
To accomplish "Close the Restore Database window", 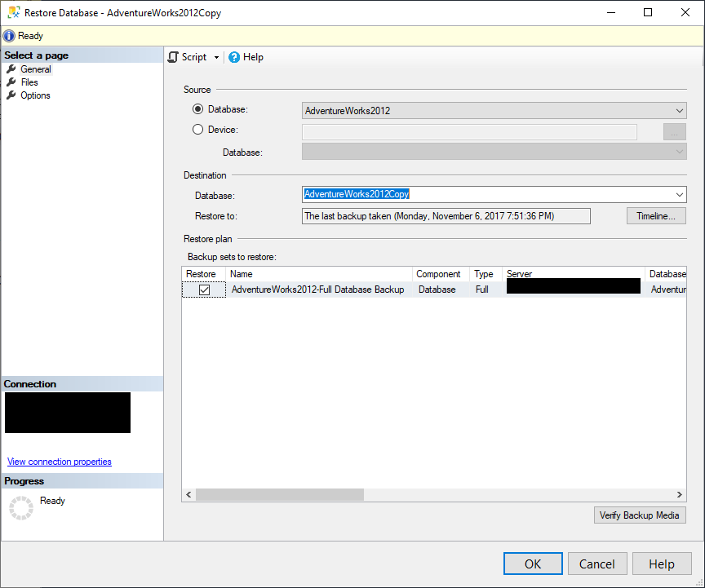I will pos(685,12).
